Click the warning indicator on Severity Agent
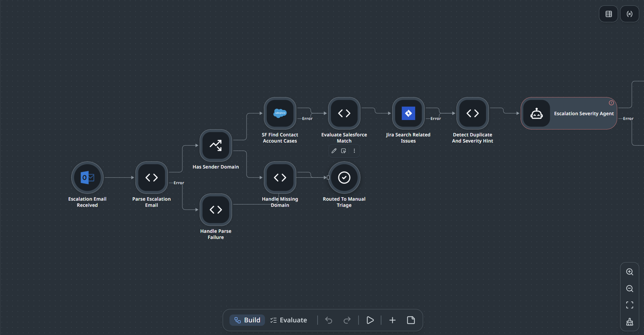Viewport: 644px width, 335px height. pyautogui.click(x=611, y=103)
